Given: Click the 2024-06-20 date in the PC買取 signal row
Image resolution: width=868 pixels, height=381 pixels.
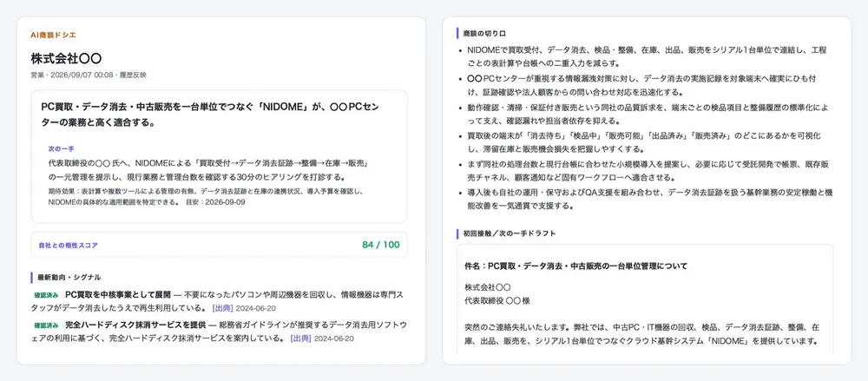Looking at the screenshot, I should pyautogui.click(x=256, y=308).
